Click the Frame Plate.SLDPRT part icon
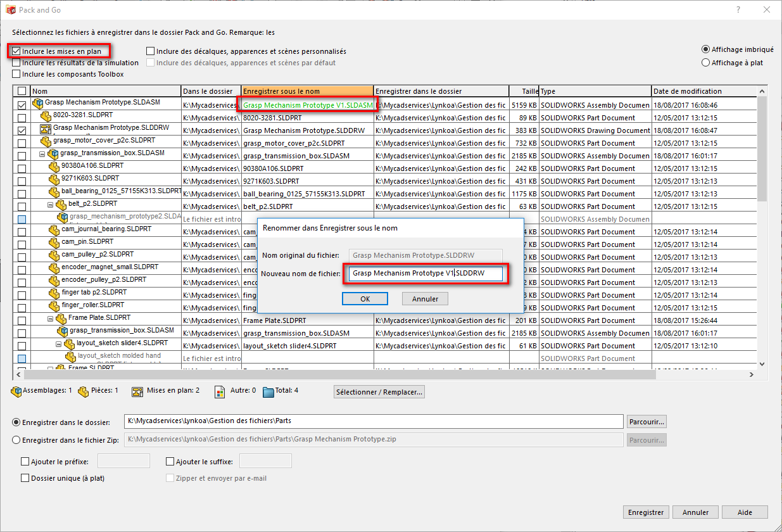The height and width of the screenshot is (532, 782). [61, 319]
